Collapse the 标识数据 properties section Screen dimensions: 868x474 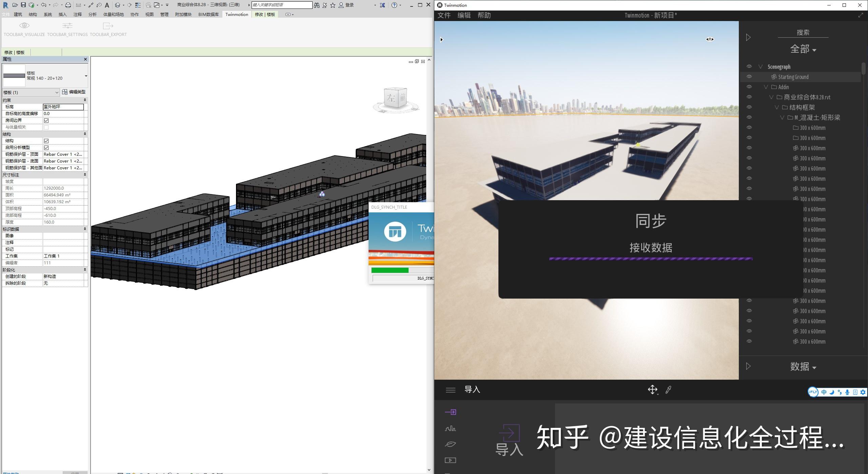(x=85, y=229)
